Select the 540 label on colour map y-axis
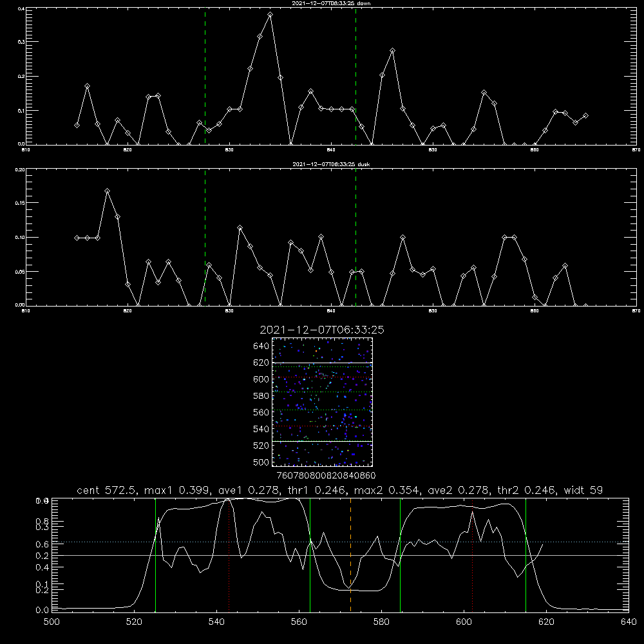 coord(261,429)
